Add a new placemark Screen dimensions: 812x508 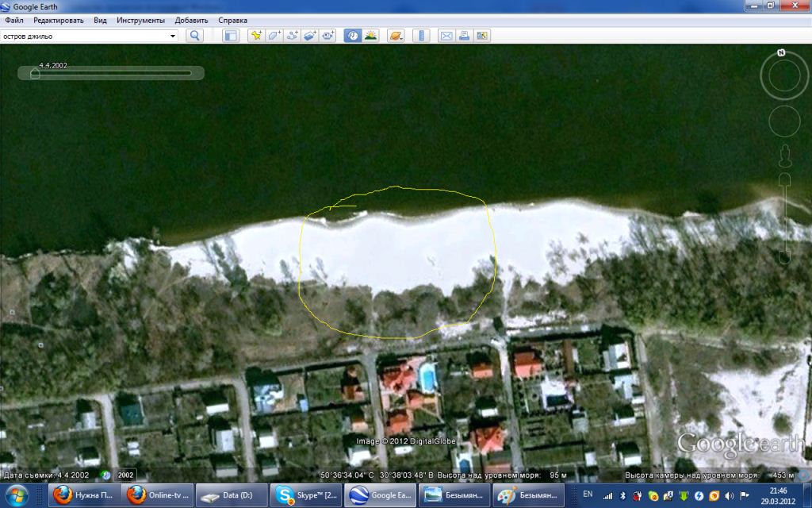pos(256,36)
